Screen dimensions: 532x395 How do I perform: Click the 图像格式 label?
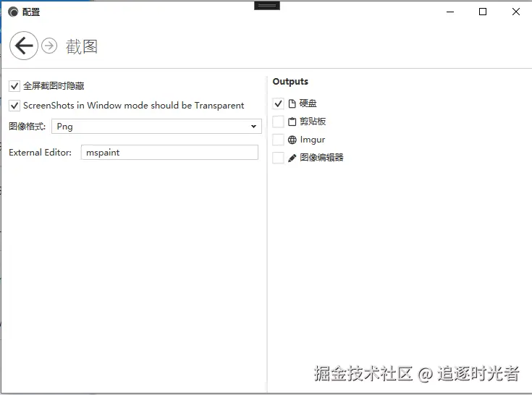coord(28,127)
